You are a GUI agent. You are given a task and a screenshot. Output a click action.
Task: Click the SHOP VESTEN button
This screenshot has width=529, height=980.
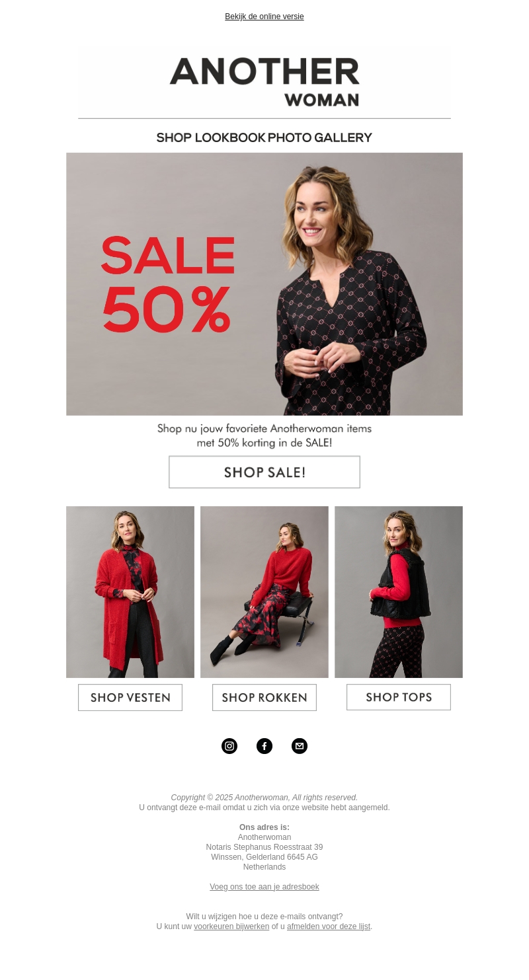coord(130,697)
